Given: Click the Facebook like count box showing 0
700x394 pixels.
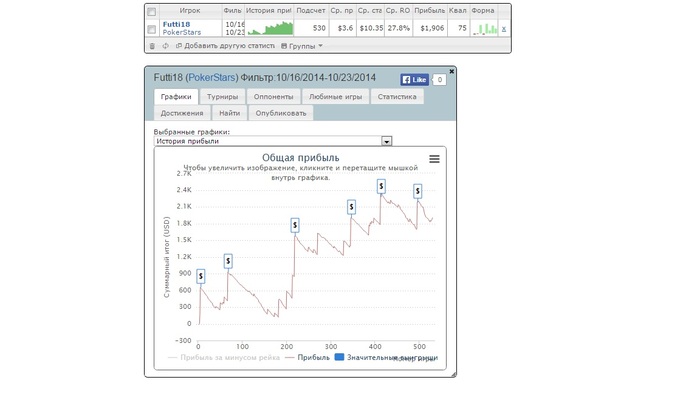Looking at the screenshot, I should click(439, 80).
